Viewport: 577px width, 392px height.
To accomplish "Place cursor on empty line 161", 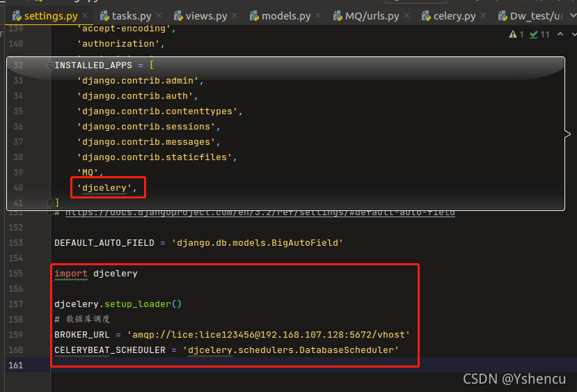I will (313, 365).
